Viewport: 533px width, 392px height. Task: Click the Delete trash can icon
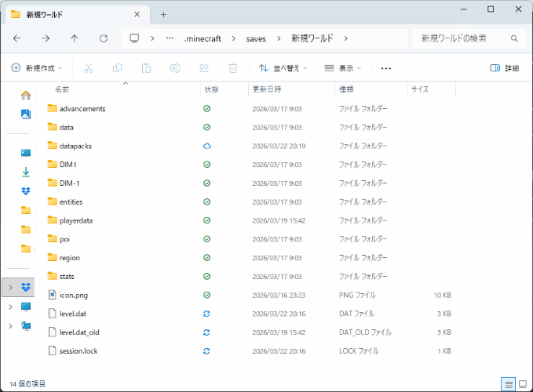click(233, 68)
